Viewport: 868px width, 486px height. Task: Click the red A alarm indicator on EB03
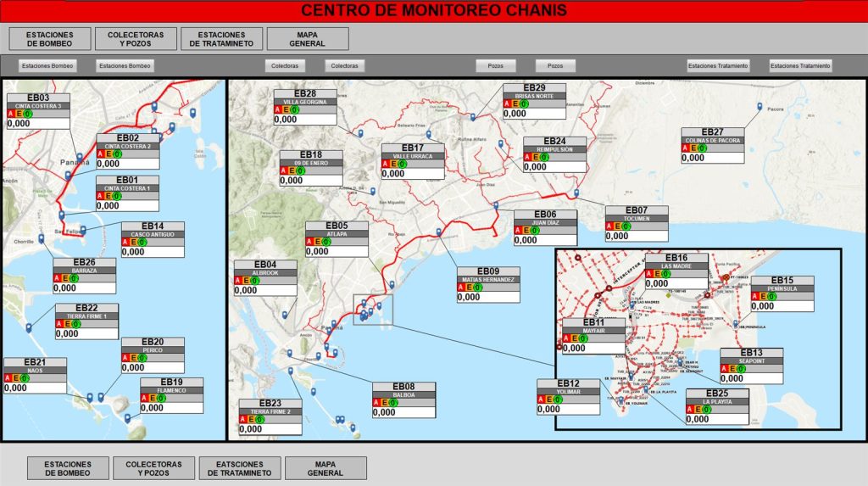10,114
